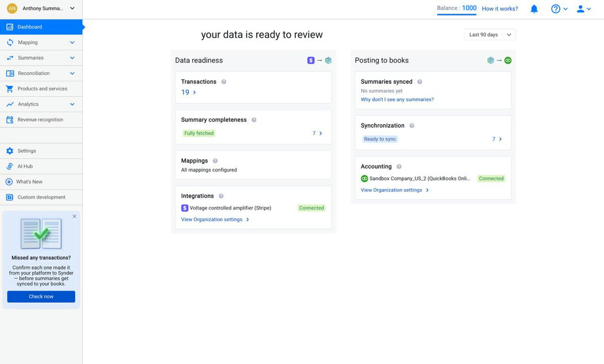Click the Custom development icon
The height and width of the screenshot is (364, 604).
(10, 198)
